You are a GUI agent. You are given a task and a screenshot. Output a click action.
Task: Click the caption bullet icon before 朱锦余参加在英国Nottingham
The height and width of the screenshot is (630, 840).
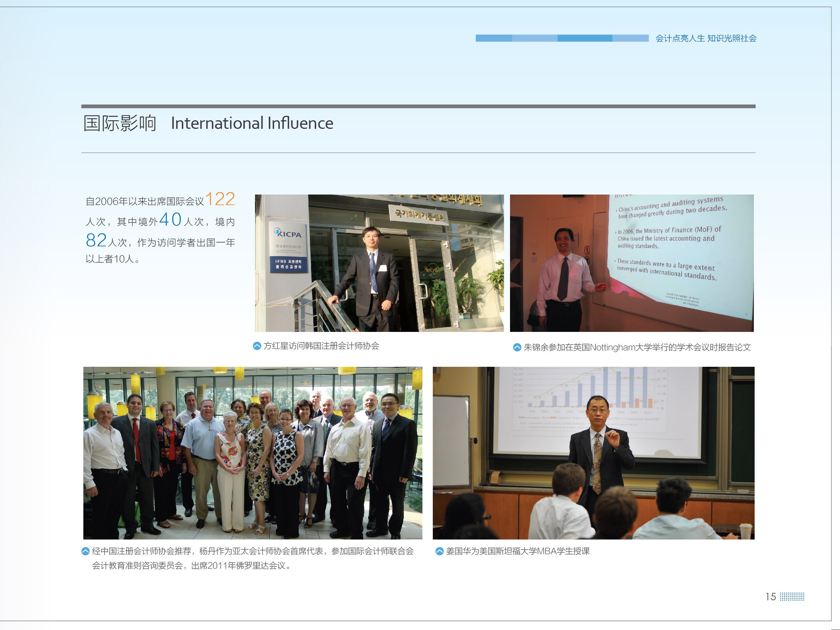pos(517,347)
